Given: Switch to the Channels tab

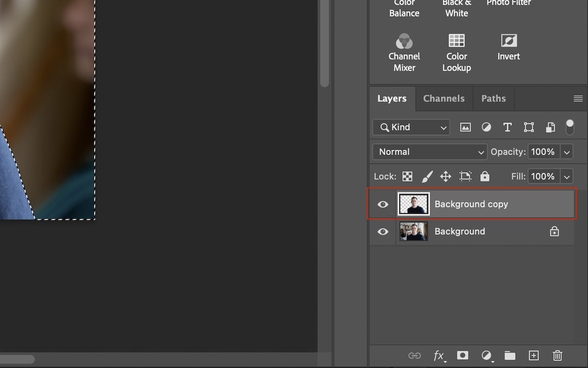Looking at the screenshot, I should [443, 98].
